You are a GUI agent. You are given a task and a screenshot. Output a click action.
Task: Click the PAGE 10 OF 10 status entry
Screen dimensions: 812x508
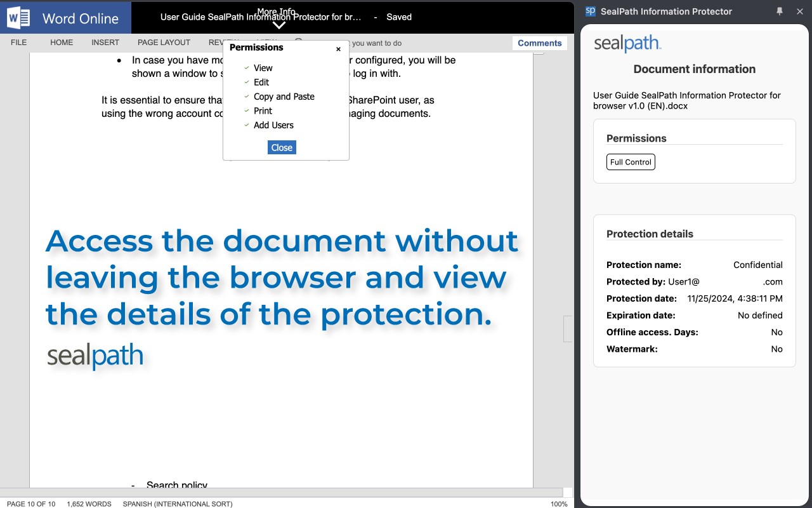tap(31, 504)
